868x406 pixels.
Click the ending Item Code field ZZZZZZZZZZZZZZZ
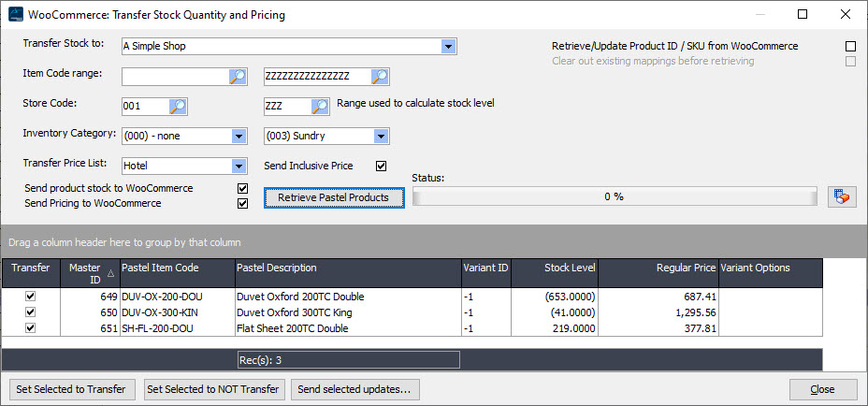tap(317, 77)
